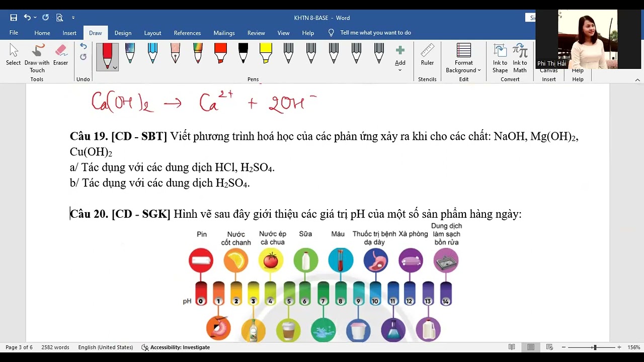Switch to Read Mode view

pos(512,347)
